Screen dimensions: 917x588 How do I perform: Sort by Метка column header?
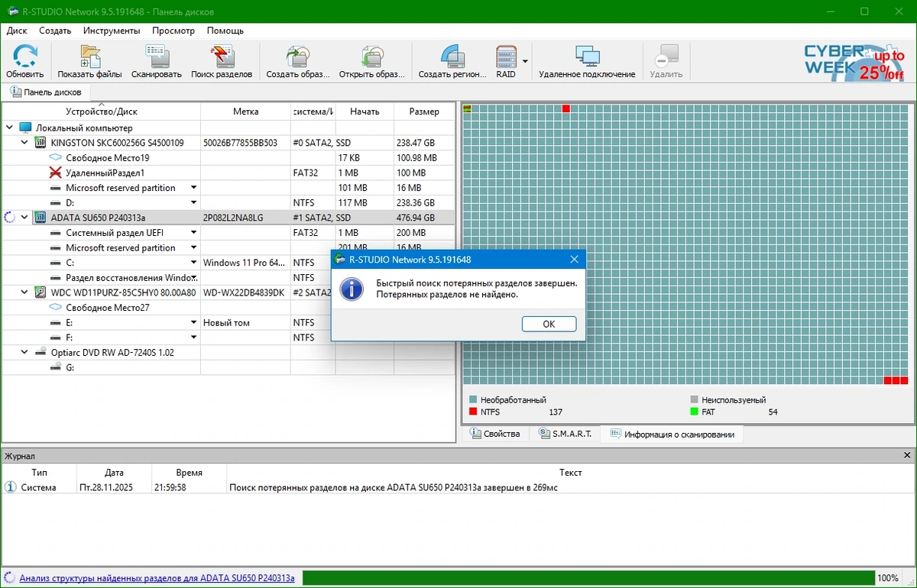(x=245, y=111)
